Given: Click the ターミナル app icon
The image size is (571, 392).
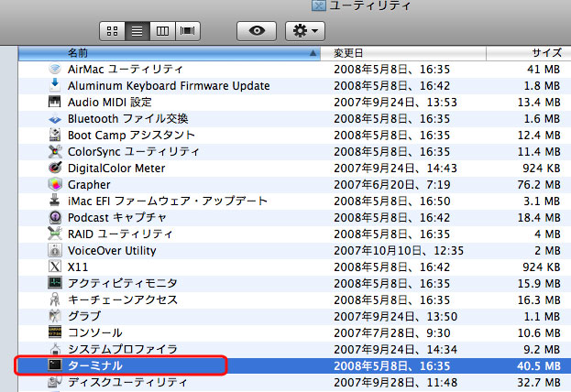Looking at the screenshot, I should (55, 365).
